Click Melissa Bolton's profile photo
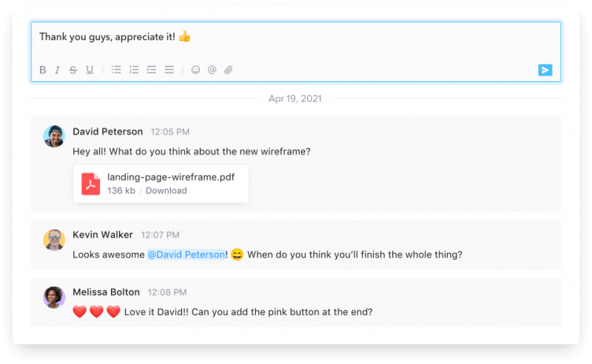This screenshot has height=364, width=592. pos(54,297)
